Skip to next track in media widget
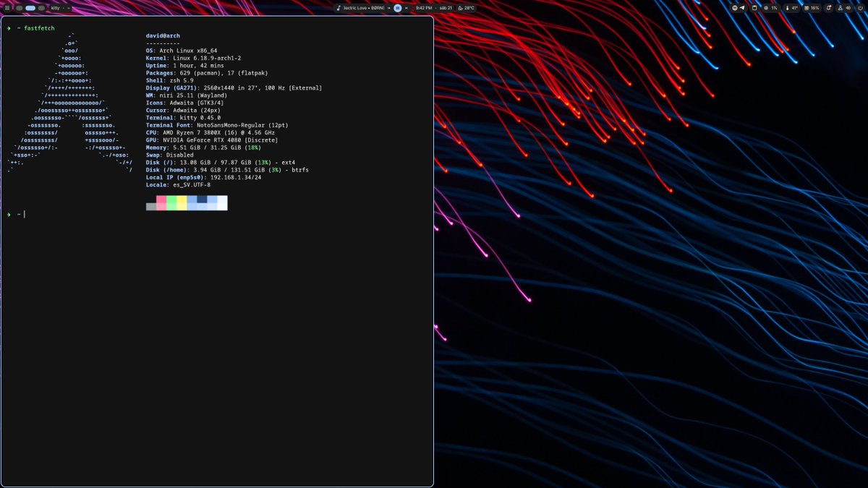The height and width of the screenshot is (488, 868). 407,8
